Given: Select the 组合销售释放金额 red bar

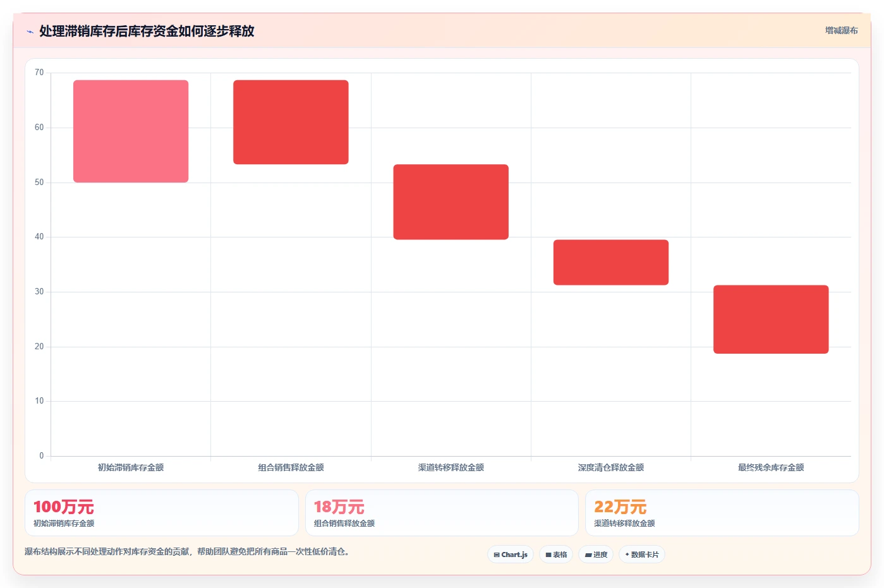Looking at the screenshot, I should tap(291, 122).
